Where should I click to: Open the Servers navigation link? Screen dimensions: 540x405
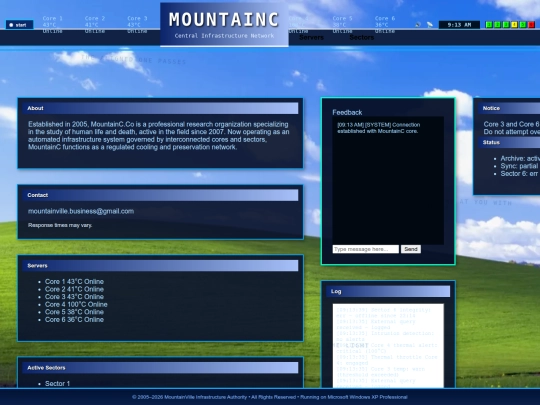311,38
